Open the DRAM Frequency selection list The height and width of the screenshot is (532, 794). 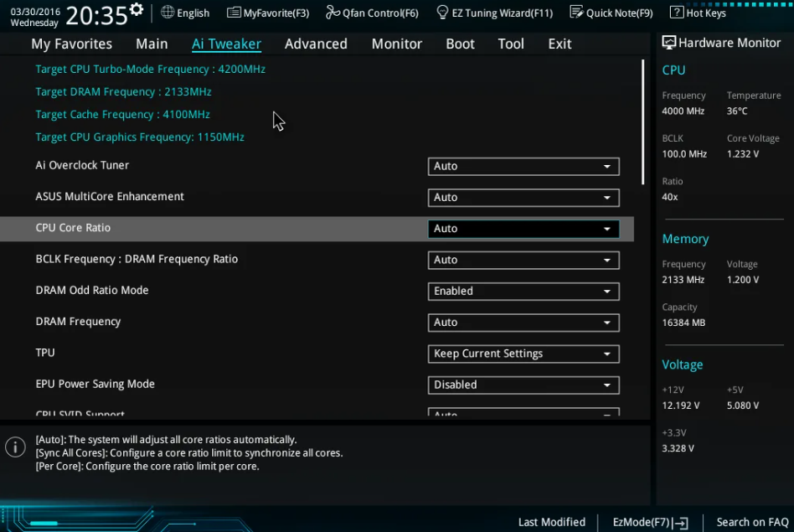(523, 322)
